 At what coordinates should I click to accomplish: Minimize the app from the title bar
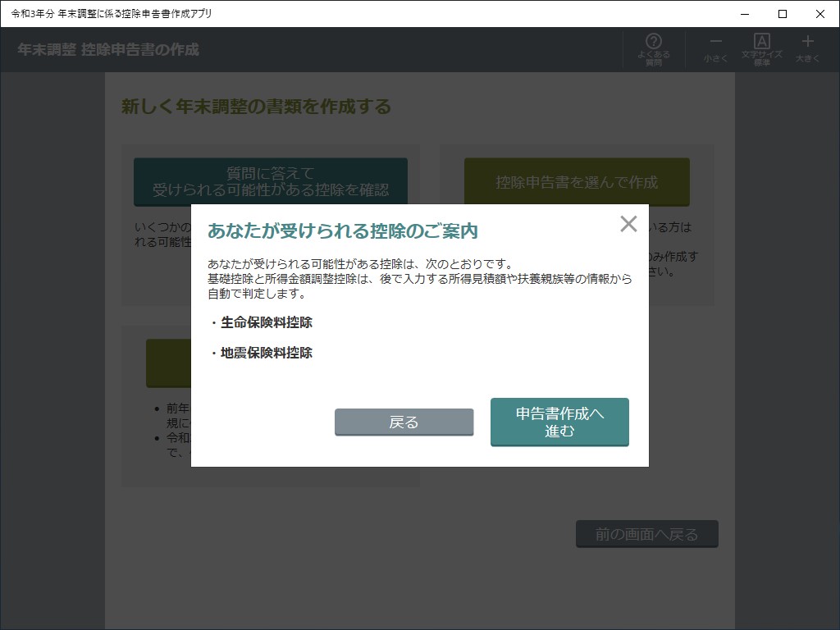point(742,14)
